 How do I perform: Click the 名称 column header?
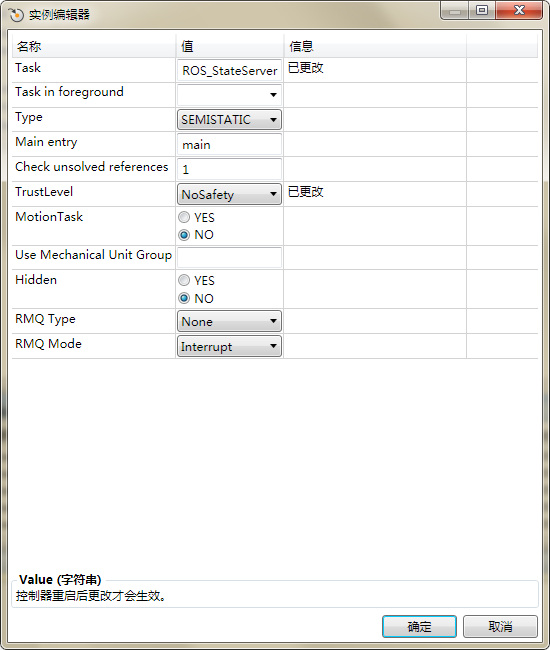tap(94, 46)
